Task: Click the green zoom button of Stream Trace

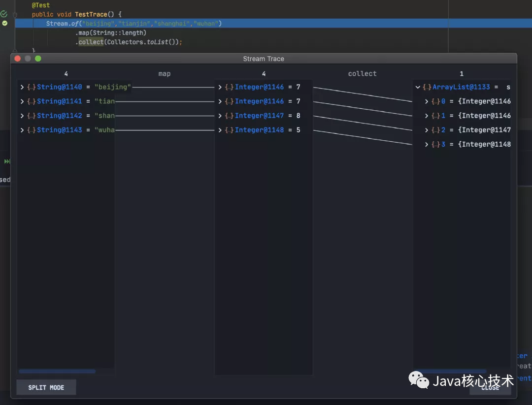Action: point(38,59)
